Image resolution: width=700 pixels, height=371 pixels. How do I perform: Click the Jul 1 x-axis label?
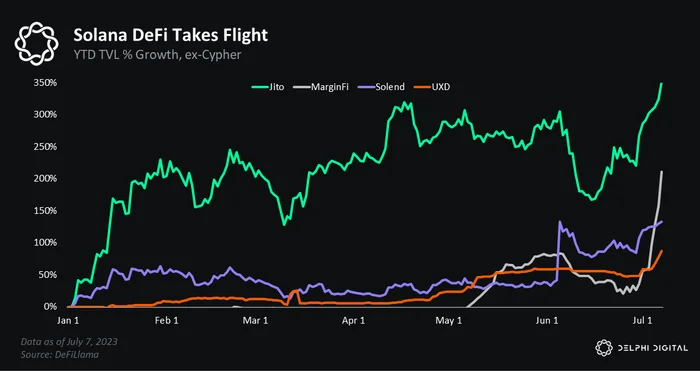click(642, 321)
